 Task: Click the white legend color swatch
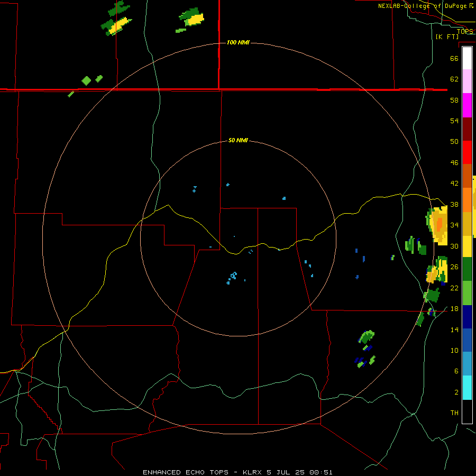(x=467, y=58)
